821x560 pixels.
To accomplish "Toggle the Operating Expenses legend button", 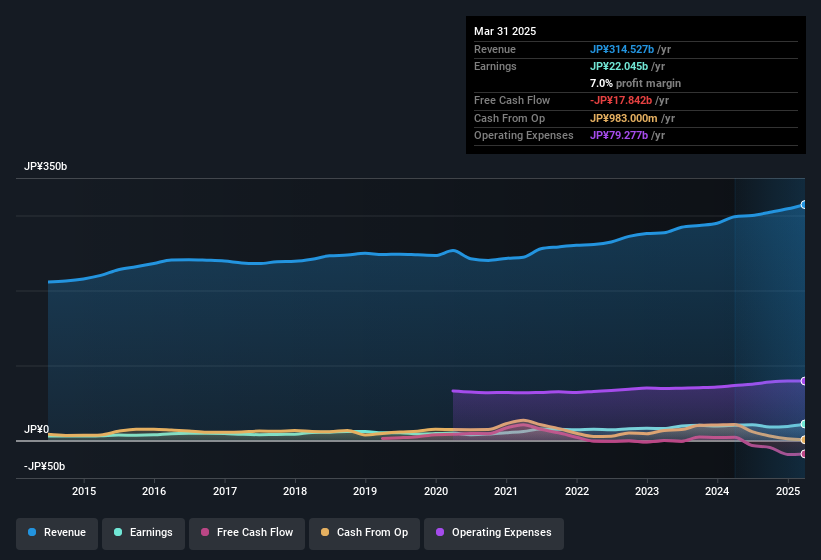I will 494,533.
